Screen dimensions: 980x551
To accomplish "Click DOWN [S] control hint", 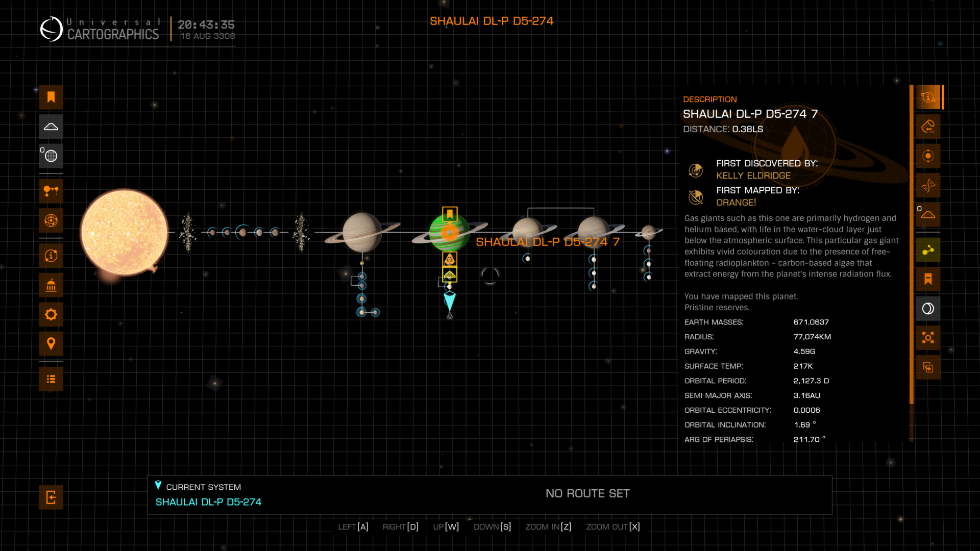I will 493,527.
